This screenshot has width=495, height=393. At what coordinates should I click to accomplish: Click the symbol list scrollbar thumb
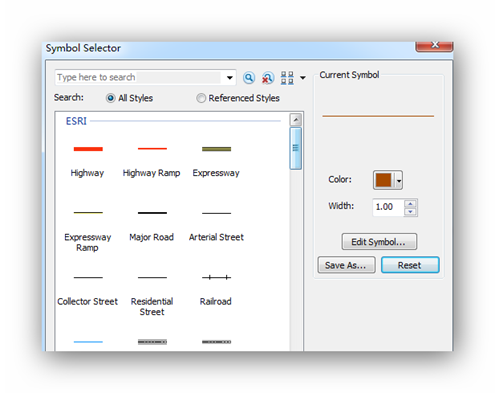click(x=296, y=148)
